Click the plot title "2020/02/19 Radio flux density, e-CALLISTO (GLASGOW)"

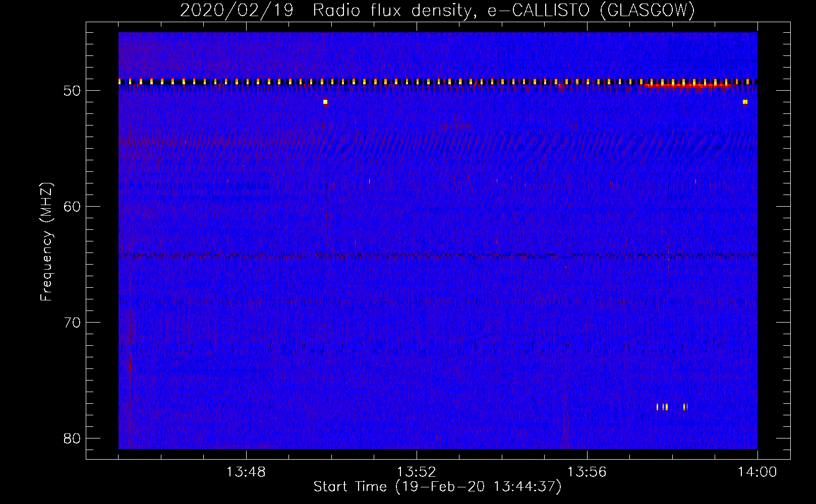click(438, 10)
